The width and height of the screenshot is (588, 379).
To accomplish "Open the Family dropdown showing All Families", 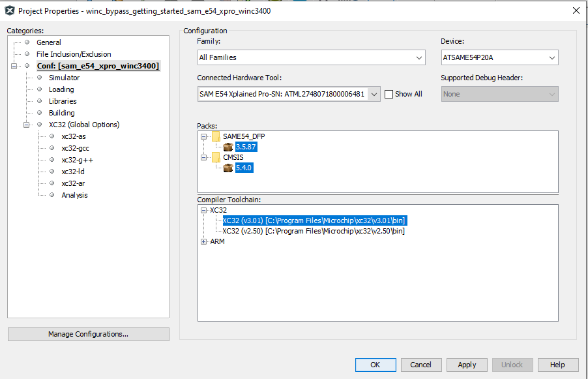I will coord(311,57).
